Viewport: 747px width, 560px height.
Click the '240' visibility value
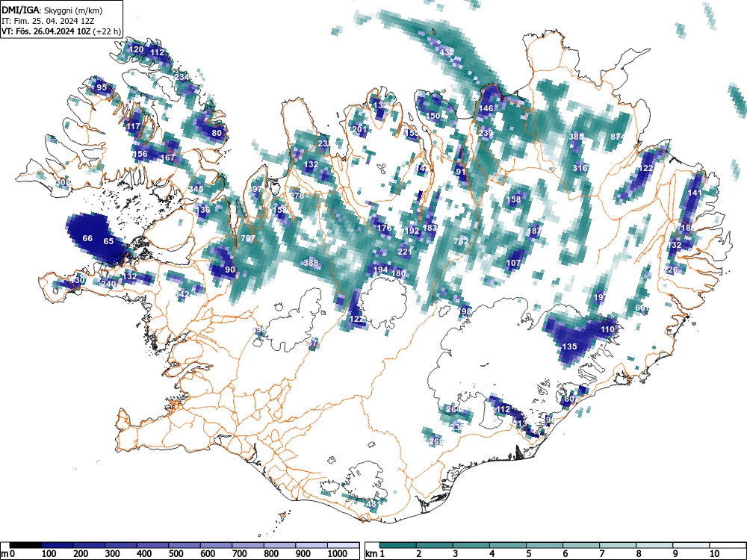point(108,284)
